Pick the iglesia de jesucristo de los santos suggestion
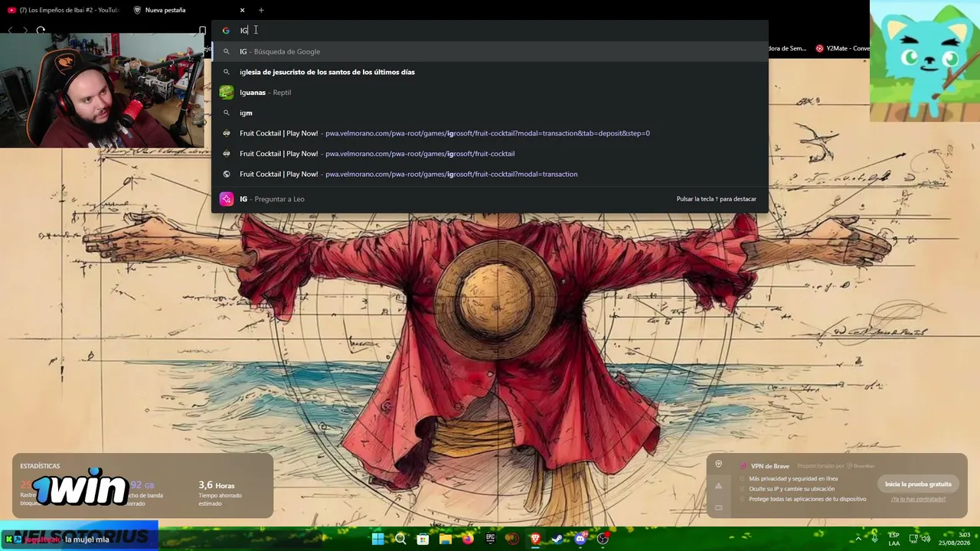 (490, 72)
